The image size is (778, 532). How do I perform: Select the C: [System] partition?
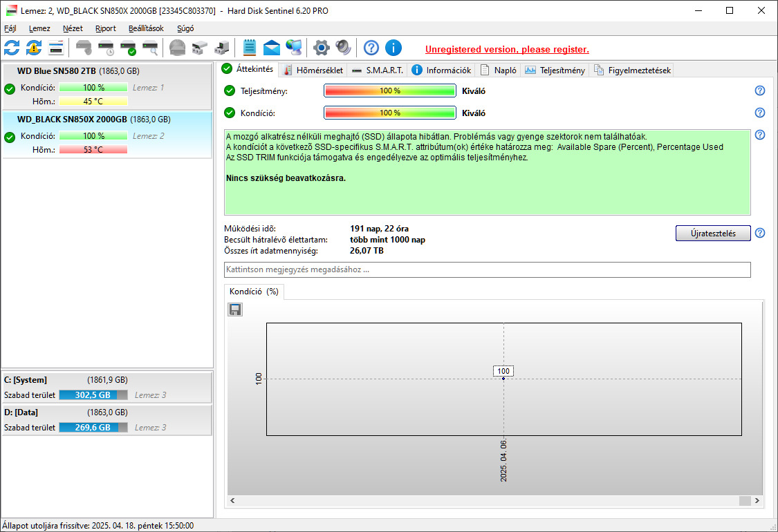[x=107, y=387]
